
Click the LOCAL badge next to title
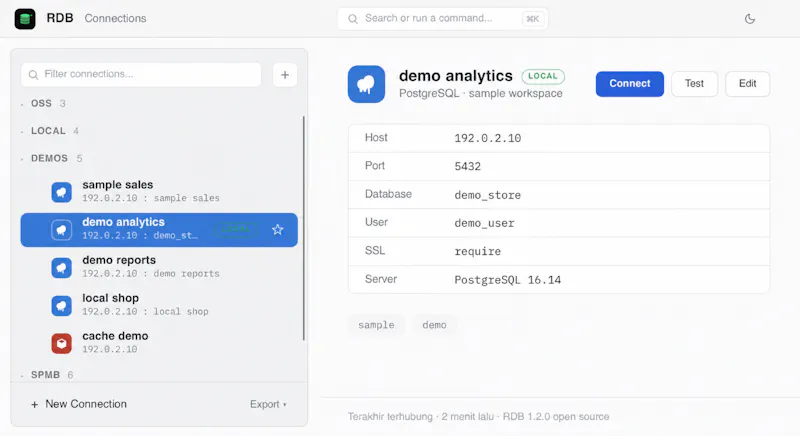[x=543, y=76]
